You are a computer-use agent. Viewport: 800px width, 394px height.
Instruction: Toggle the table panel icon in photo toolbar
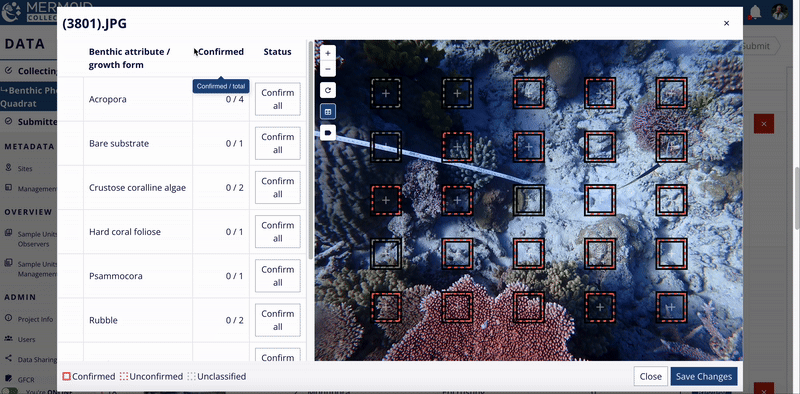point(328,111)
